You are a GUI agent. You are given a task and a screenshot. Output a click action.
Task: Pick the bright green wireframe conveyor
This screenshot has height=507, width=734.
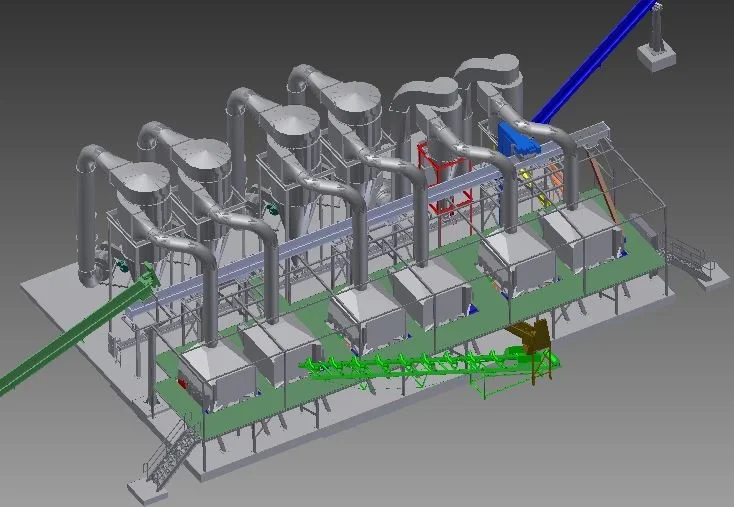(428, 371)
